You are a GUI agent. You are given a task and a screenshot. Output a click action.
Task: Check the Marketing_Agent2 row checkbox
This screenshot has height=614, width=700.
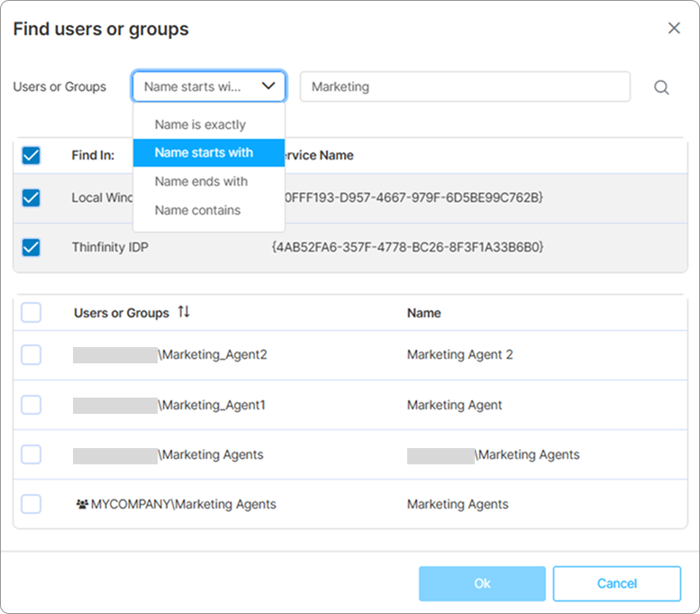(31, 355)
